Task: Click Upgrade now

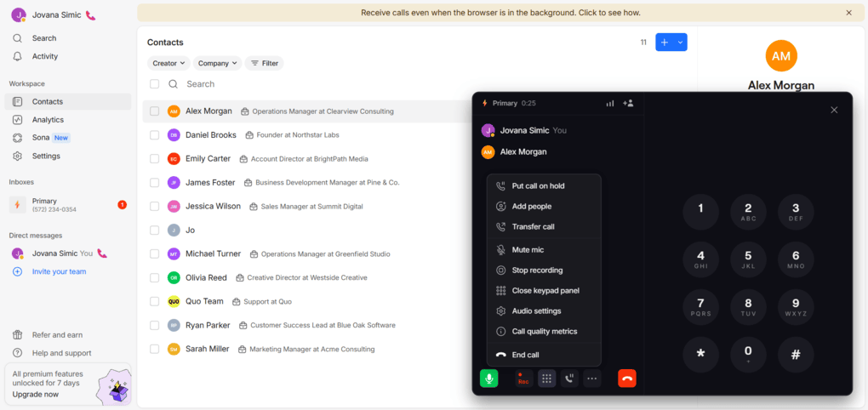Action: pos(36,395)
